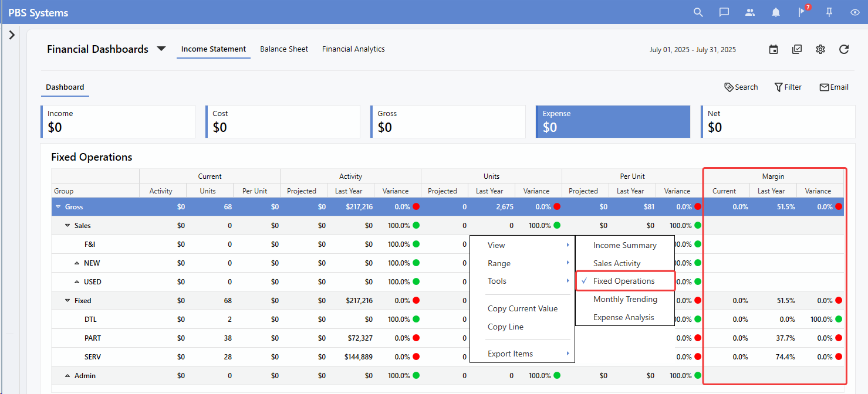Screen dimensions: 868x394
Task: Select checked Fixed Operations view option
Action: [624, 281]
